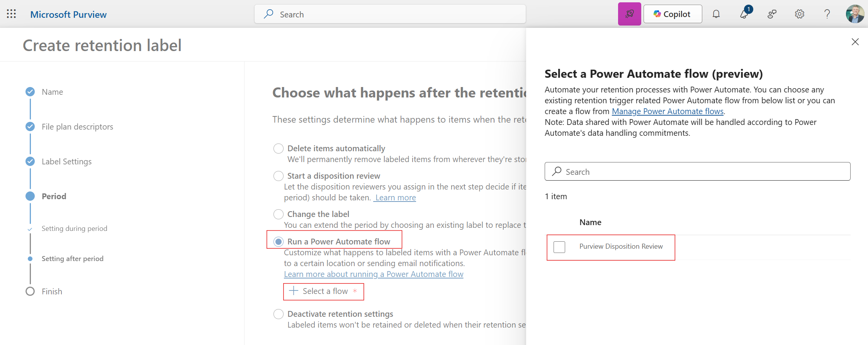Screen dimensions: 868x345
Task: Close the Power Automate flow panel
Action: click(x=855, y=42)
